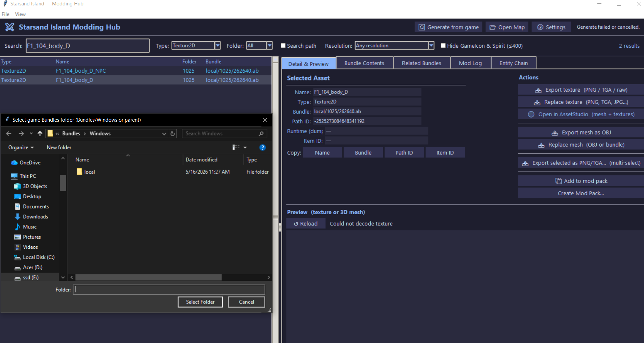Open the Related Bundles tab
The image size is (644, 343).
click(421, 63)
